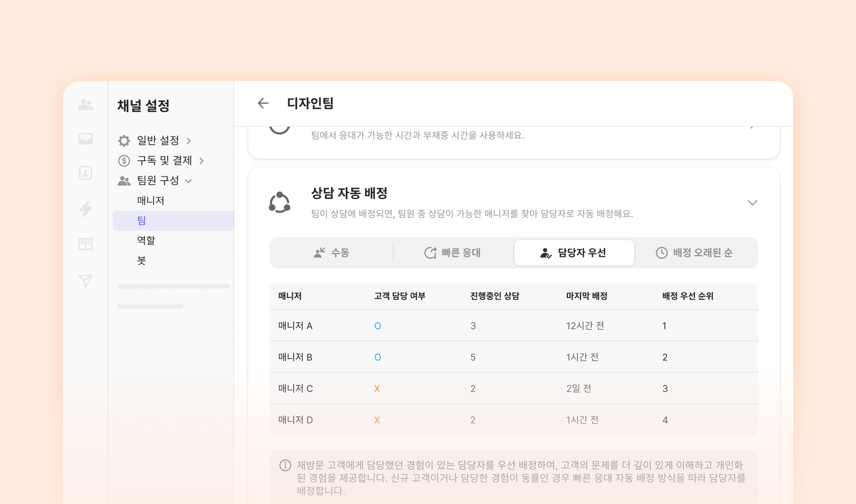The width and height of the screenshot is (856, 504).
Task: Open the 역할 submenu item
Action: click(x=146, y=240)
